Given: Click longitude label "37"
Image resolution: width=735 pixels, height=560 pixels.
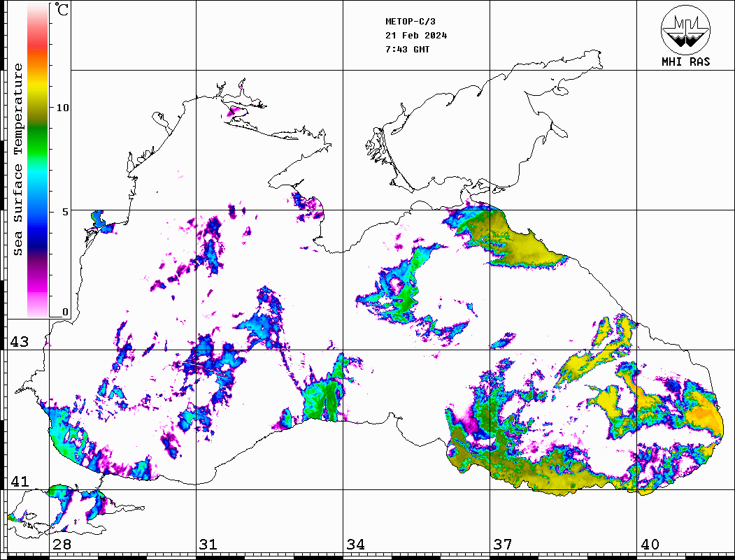Looking at the screenshot, I should coord(503,545).
